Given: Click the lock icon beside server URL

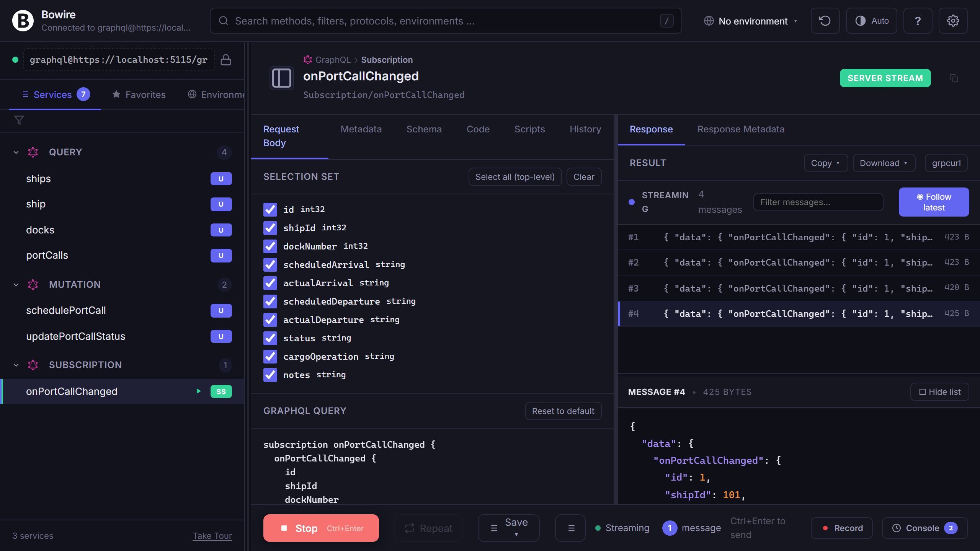Looking at the screenshot, I should tap(226, 60).
